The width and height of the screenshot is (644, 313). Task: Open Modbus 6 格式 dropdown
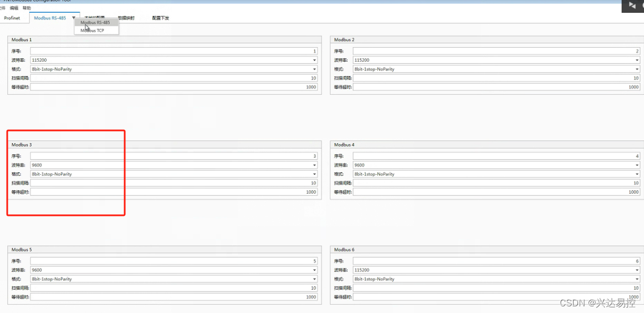click(496, 279)
